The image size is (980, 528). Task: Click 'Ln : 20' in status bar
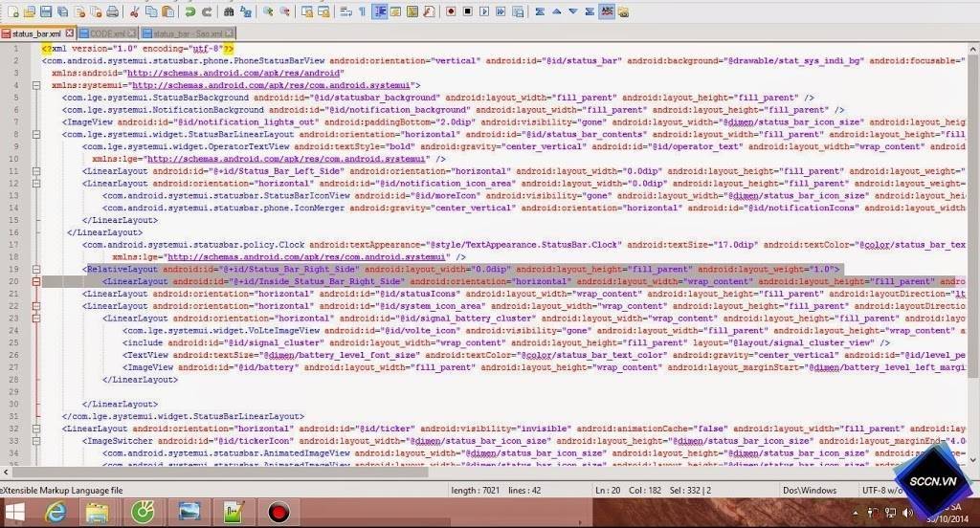tap(608, 491)
